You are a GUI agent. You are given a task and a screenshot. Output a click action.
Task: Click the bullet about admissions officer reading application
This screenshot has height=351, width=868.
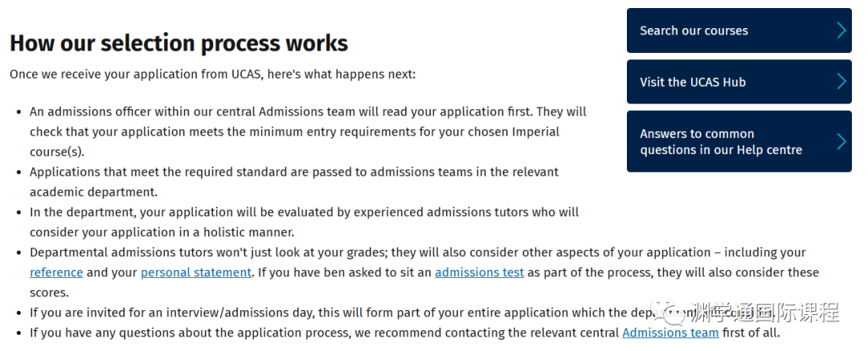coord(309,132)
